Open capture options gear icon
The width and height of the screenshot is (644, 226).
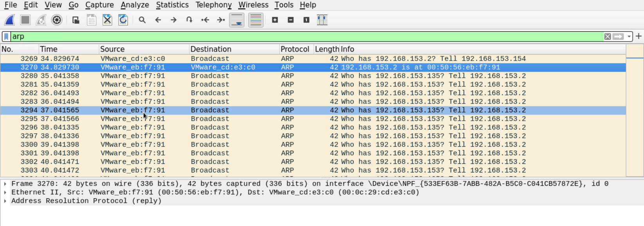point(57,20)
